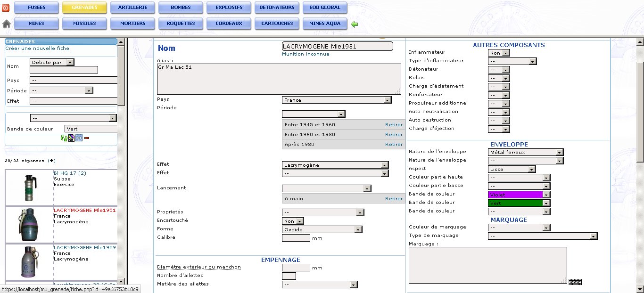Viewport: 644px width, 293px height.
Task: Open the Bl HG 17 (2) record
Action: [70, 173]
